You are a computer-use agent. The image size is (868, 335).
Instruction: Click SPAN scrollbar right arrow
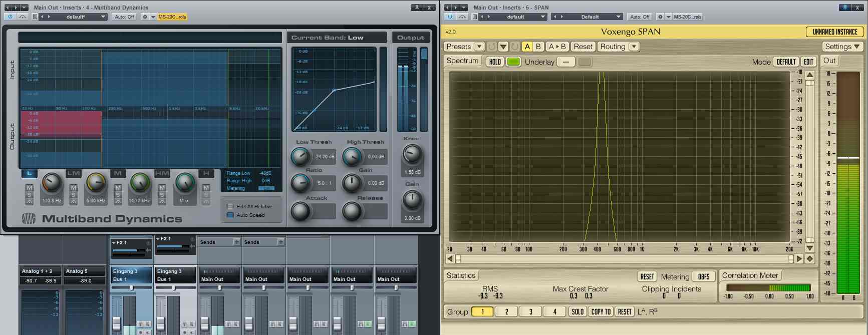click(x=799, y=259)
